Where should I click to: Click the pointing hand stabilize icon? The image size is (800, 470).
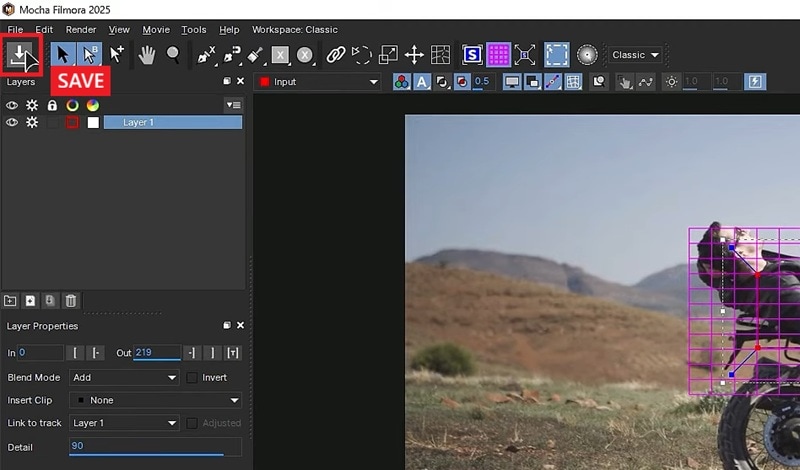click(624, 82)
